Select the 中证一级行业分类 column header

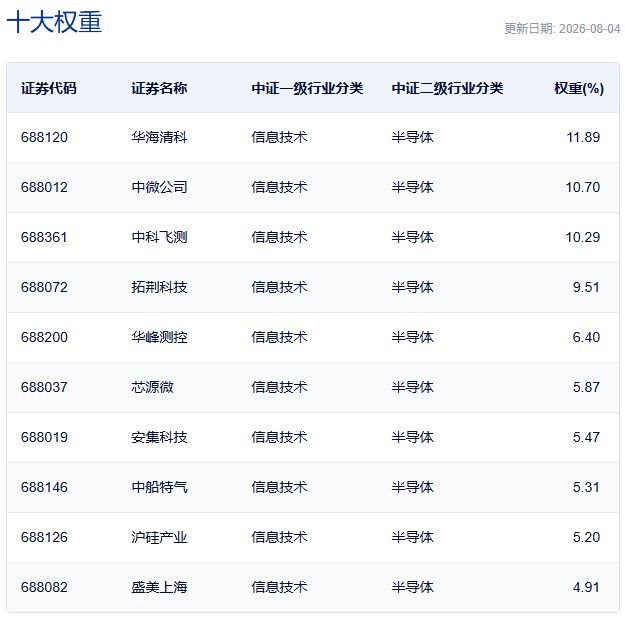[x=307, y=88]
